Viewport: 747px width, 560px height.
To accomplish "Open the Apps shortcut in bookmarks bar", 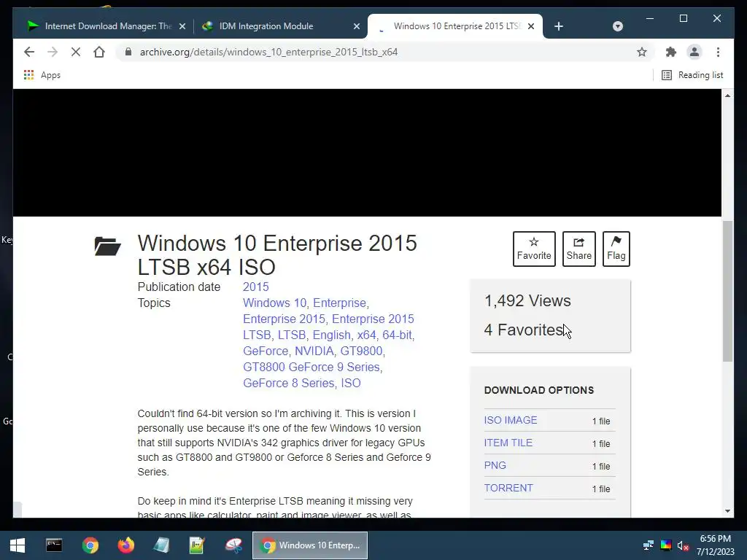I will (x=42, y=75).
